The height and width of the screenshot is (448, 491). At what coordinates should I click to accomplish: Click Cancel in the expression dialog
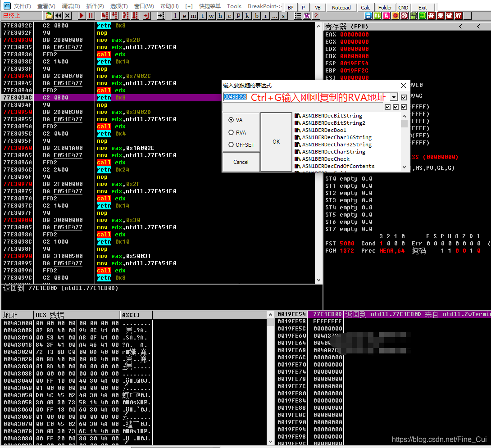[x=241, y=162]
